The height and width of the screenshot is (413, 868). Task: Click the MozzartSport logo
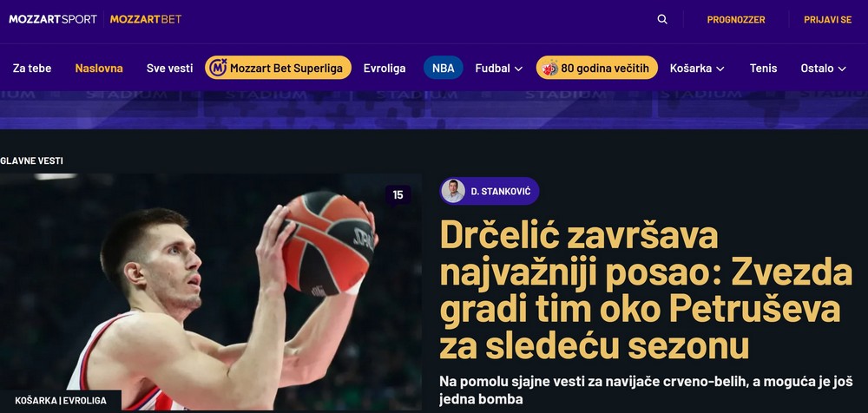[x=53, y=19]
